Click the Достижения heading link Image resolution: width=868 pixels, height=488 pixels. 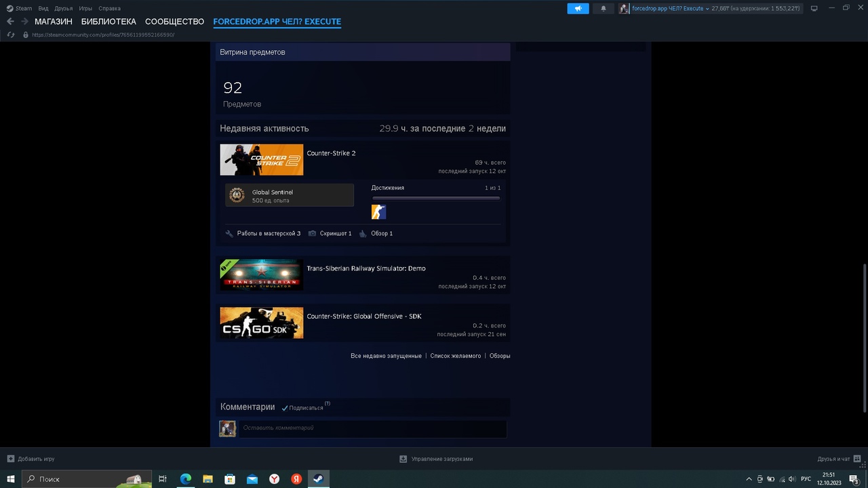tap(388, 188)
